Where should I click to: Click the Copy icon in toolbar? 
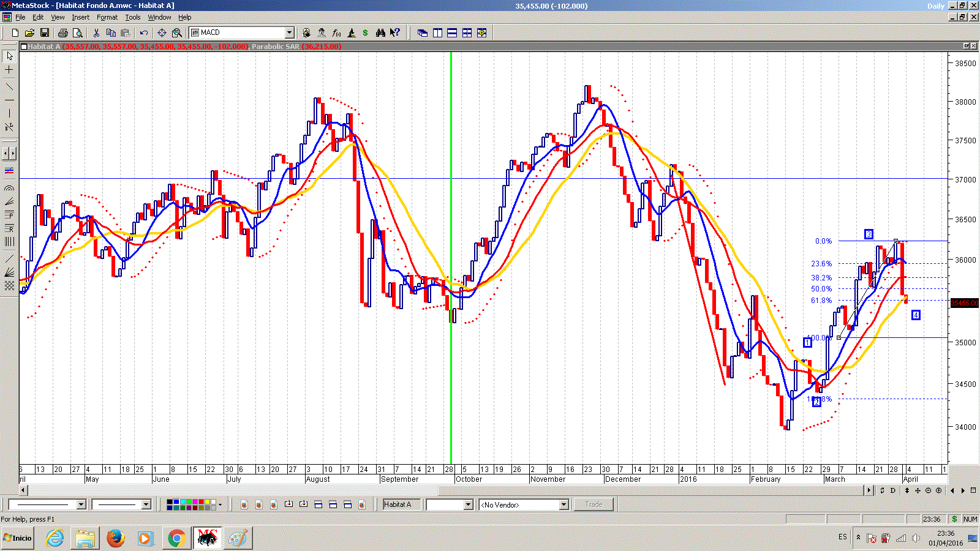111,32
